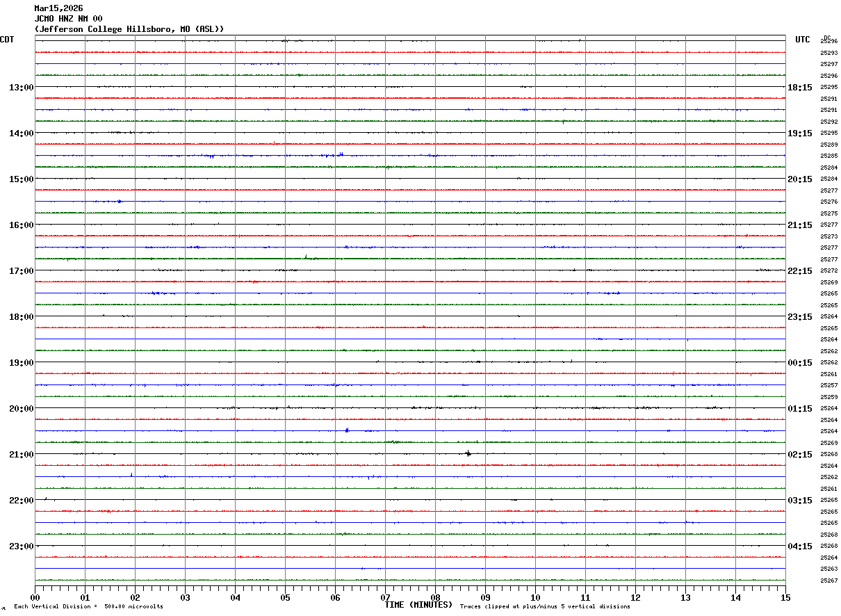Select the 13:00 CDT time label

[x=21, y=87]
